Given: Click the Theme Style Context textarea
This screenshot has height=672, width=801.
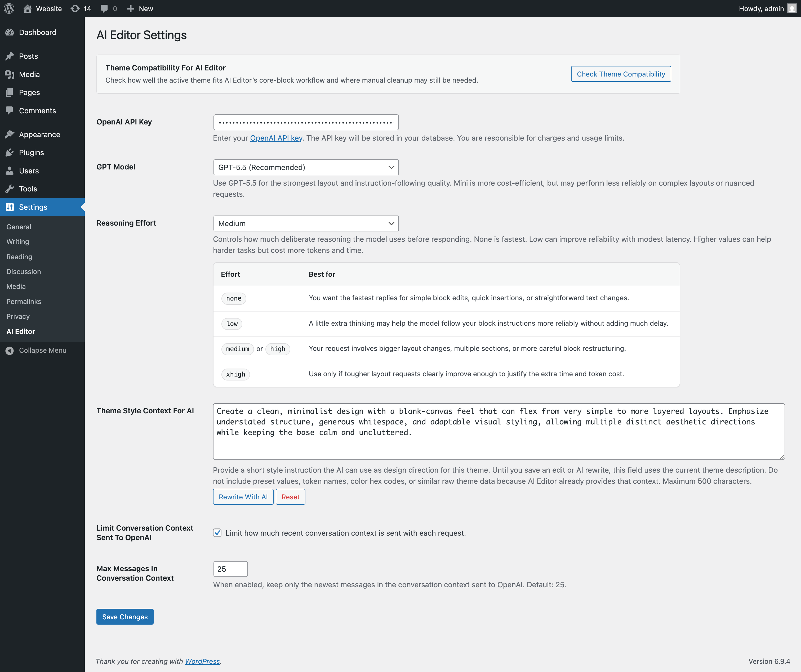Looking at the screenshot, I should click(x=499, y=431).
